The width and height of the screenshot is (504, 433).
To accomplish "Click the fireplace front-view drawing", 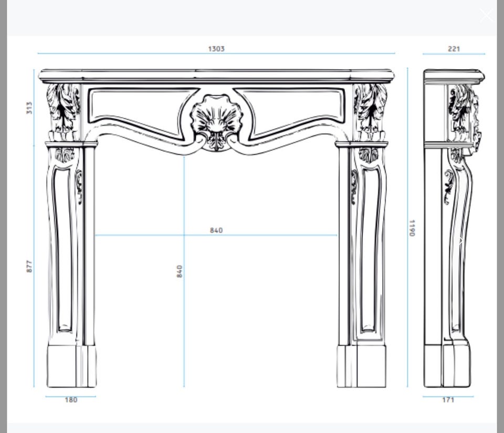I will tap(216, 228).
